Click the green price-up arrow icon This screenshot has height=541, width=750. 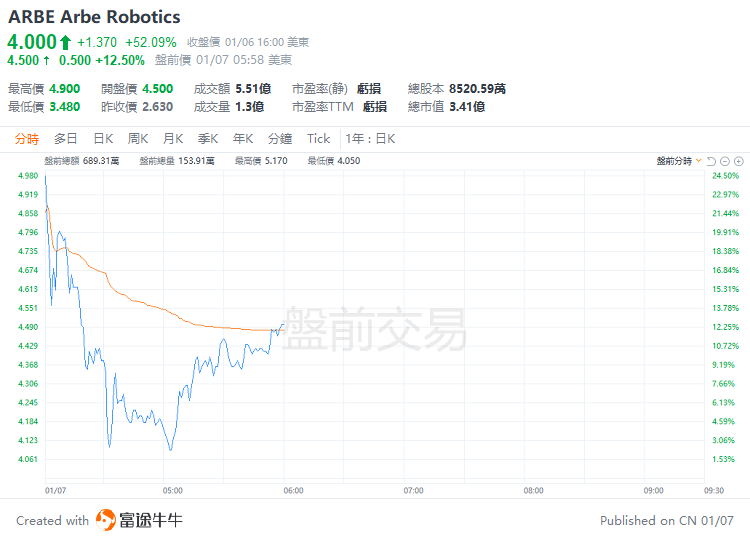click(66, 42)
